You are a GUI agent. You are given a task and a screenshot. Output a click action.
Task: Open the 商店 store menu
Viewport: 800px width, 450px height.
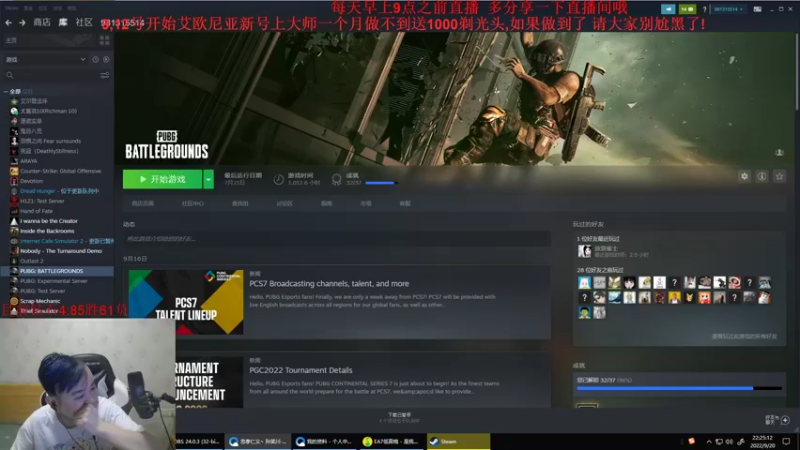[x=42, y=22]
